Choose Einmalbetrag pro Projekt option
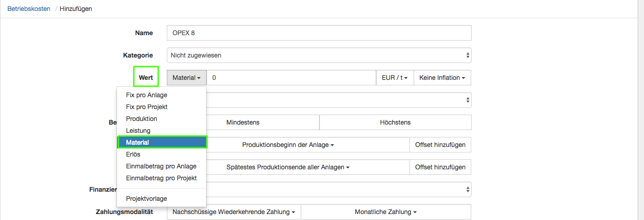The width and height of the screenshot is (644, 220). [161, 178]
